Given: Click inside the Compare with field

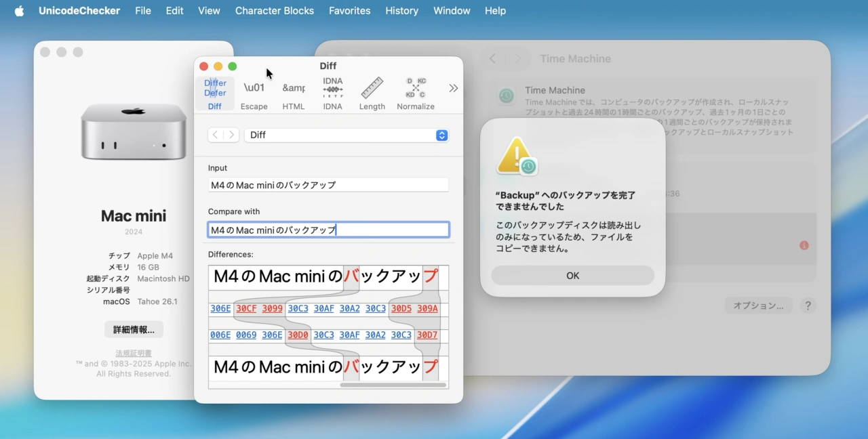Looking at the screenshot, I should click(328, 229).
